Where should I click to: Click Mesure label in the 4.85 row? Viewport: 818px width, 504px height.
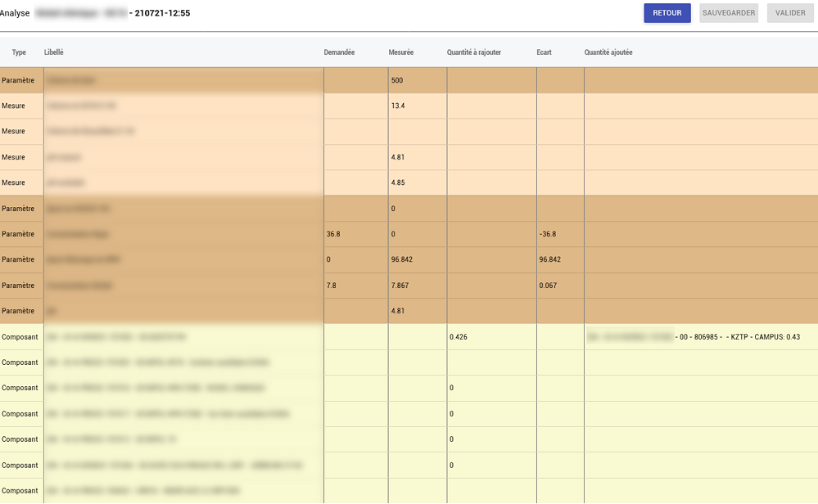[x=13, y=182]
